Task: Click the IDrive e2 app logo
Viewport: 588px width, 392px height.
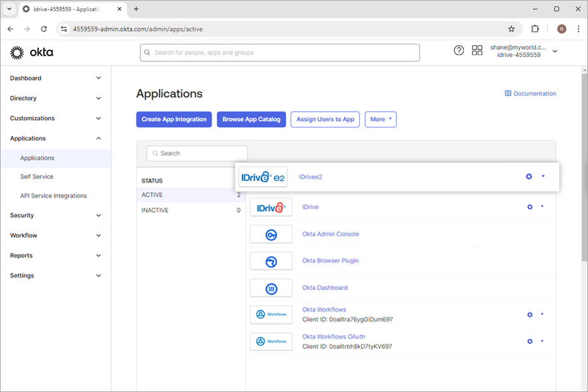Action: (x=263, y=177)
